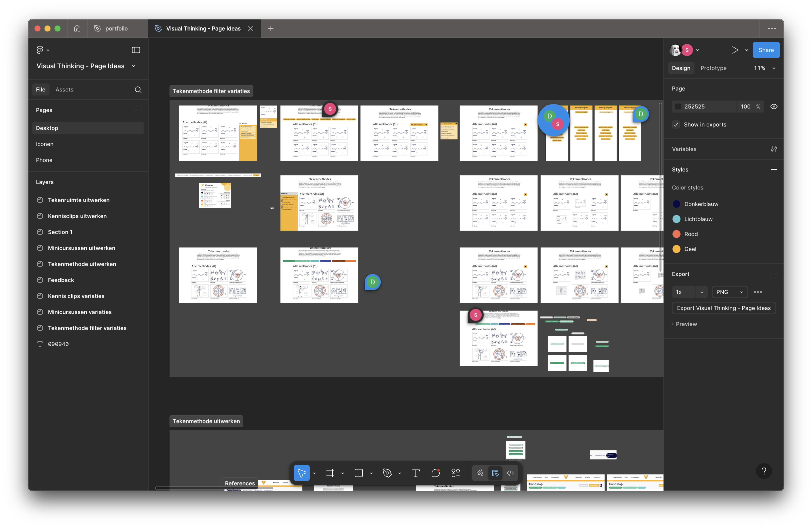Toggle Show in exports checkbox
812x528 pixels.
tap(676, 124)
